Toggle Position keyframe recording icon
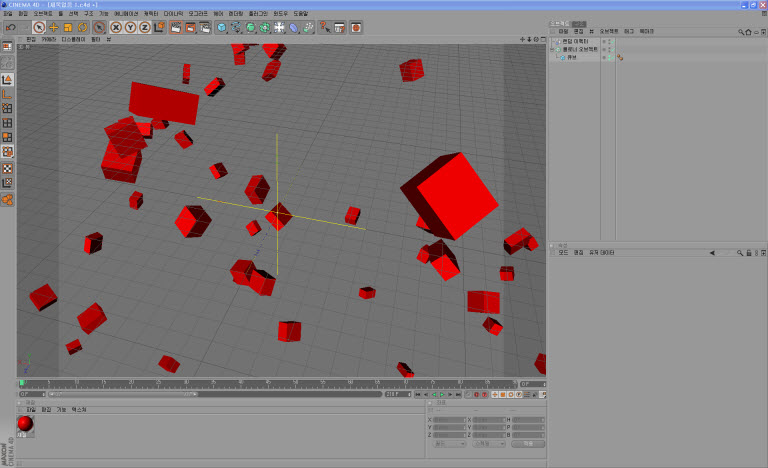 pos(495,394)
